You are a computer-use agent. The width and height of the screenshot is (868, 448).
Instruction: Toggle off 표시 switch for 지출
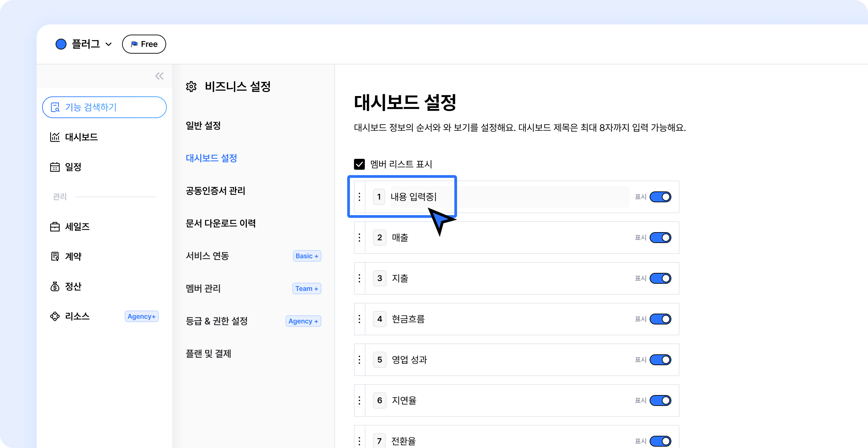(x=660, y=278)
